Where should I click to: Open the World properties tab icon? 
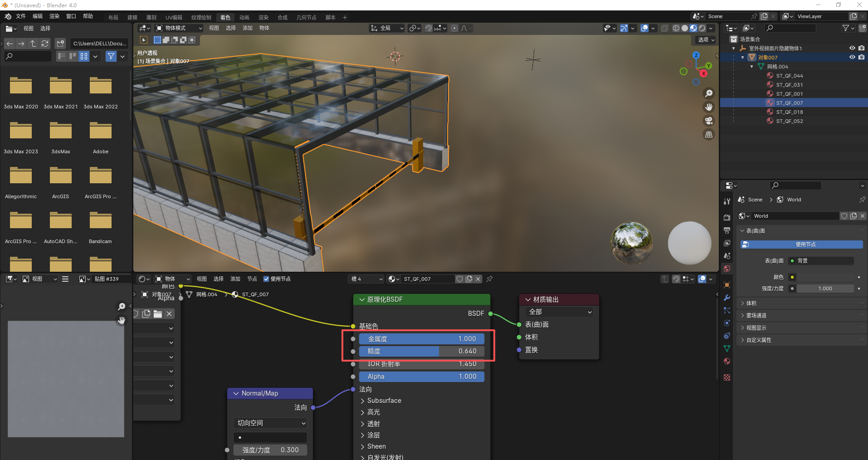pos(727,269)
